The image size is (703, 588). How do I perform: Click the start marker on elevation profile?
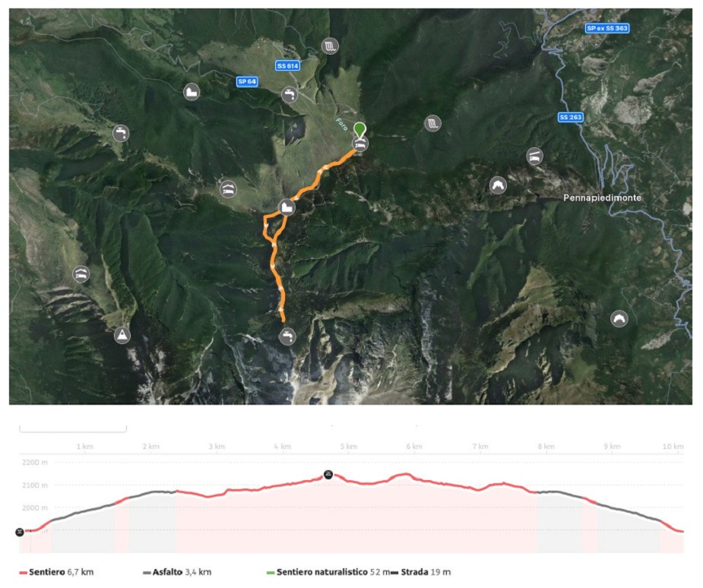coord(20,532)
